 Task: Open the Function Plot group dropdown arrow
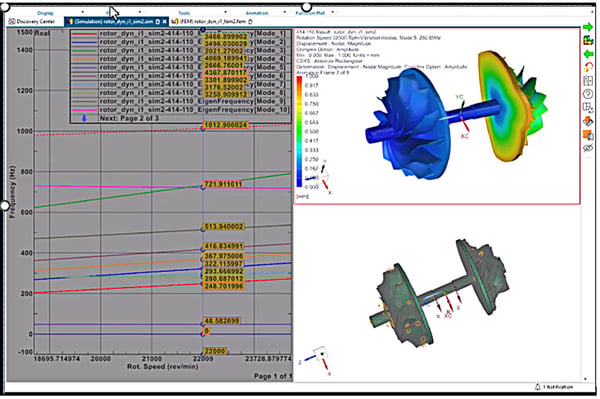click(333, 12)
